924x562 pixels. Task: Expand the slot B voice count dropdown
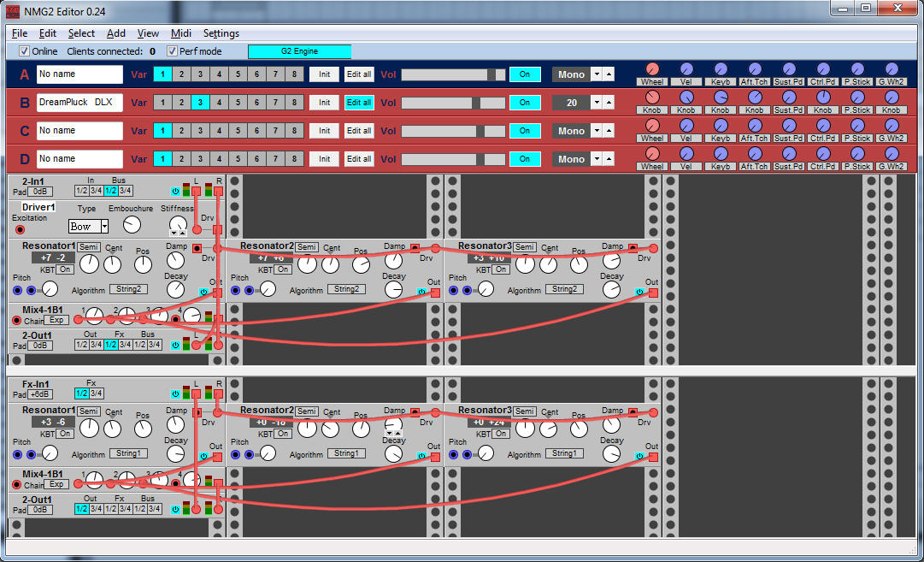(x=597, y=103)
